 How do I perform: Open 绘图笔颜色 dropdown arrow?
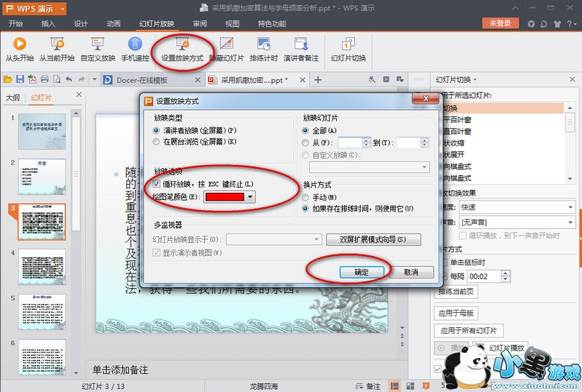[250, 197]
